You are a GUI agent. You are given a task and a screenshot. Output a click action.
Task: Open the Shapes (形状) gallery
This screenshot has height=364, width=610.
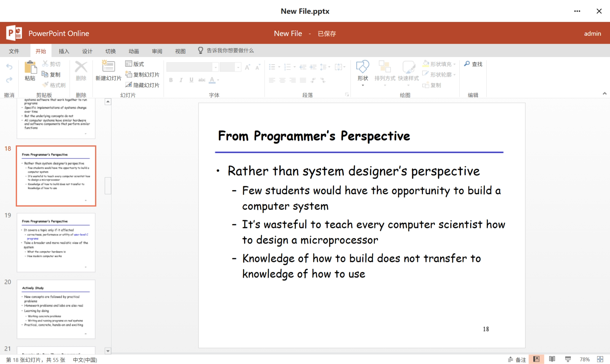[x=363, y=67]
